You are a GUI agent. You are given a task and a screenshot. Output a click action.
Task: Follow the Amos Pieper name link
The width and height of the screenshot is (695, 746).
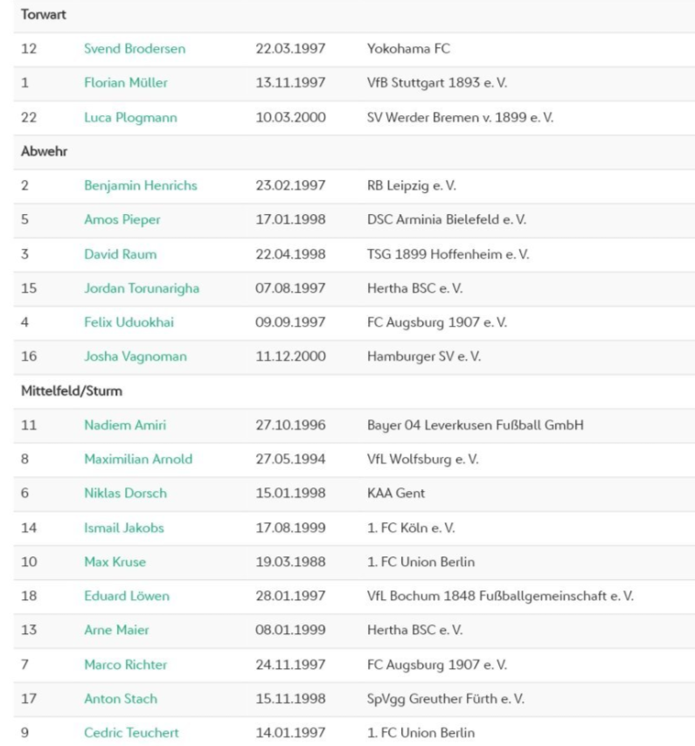tap(122, 220)
